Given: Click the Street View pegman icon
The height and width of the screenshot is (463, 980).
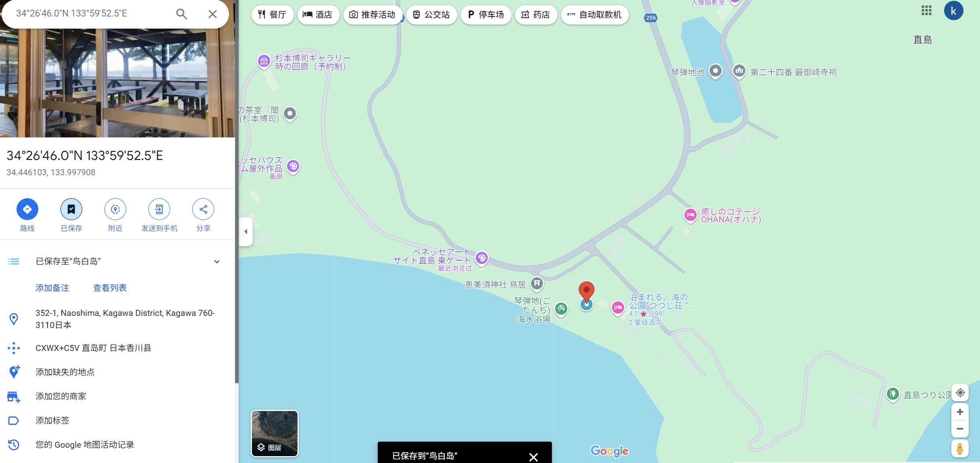Looking at the screenshot, I should pyautogui.click(x=960, y=448).
